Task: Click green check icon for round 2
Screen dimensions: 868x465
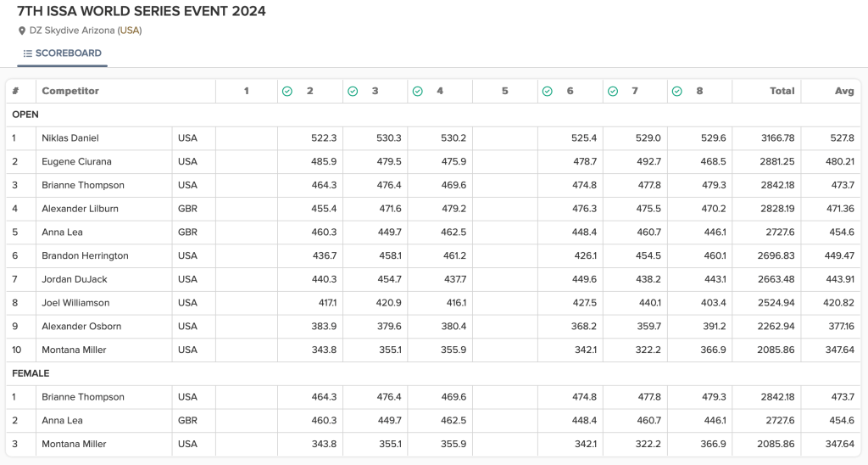Action: click(287, 91)
